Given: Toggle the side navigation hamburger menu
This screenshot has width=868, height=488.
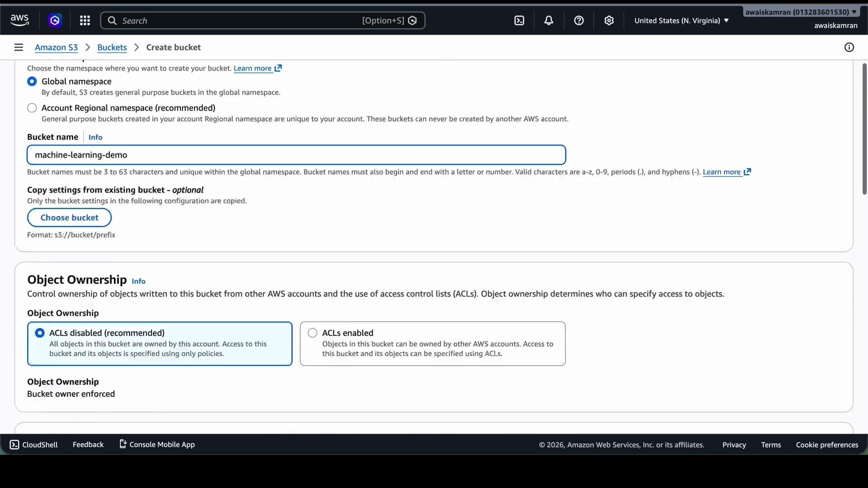Looking at the screenshot, I should pyautogui.click(x=19, y=47).
